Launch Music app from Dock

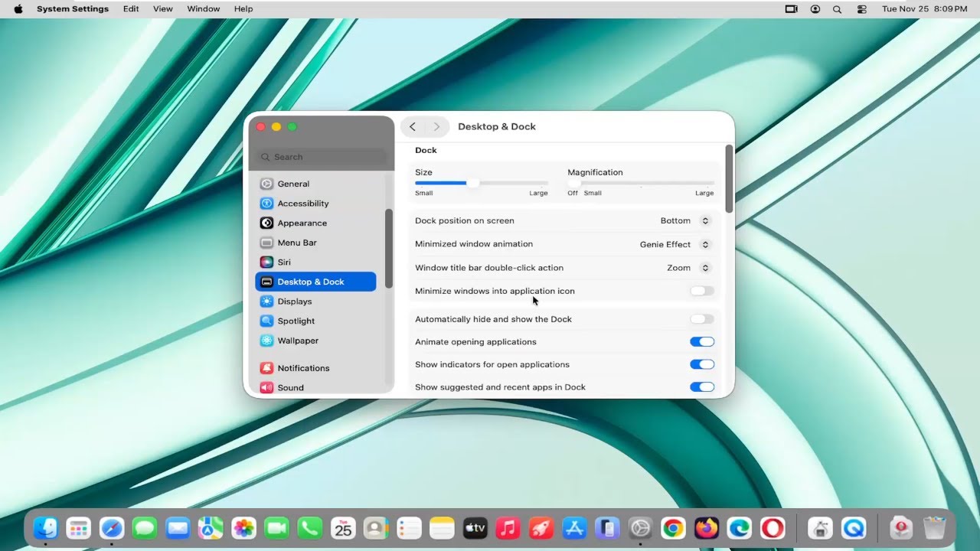click(508, 528)
